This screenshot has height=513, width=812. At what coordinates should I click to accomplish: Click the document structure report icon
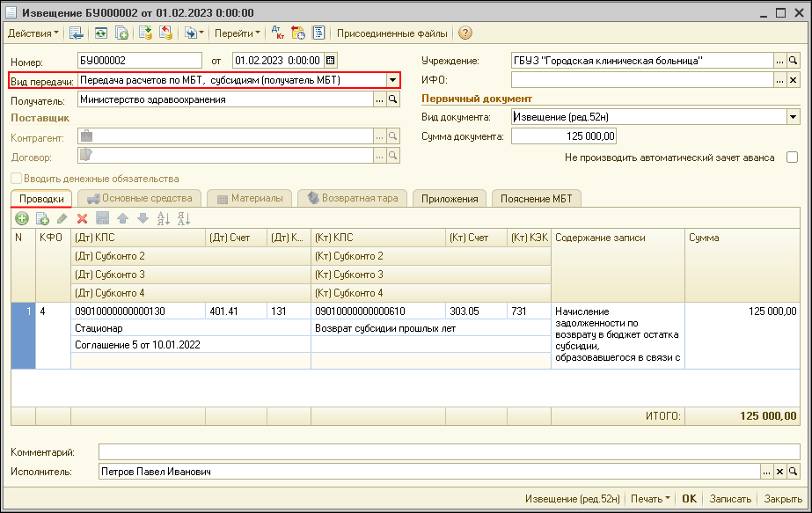pos(318,33)
